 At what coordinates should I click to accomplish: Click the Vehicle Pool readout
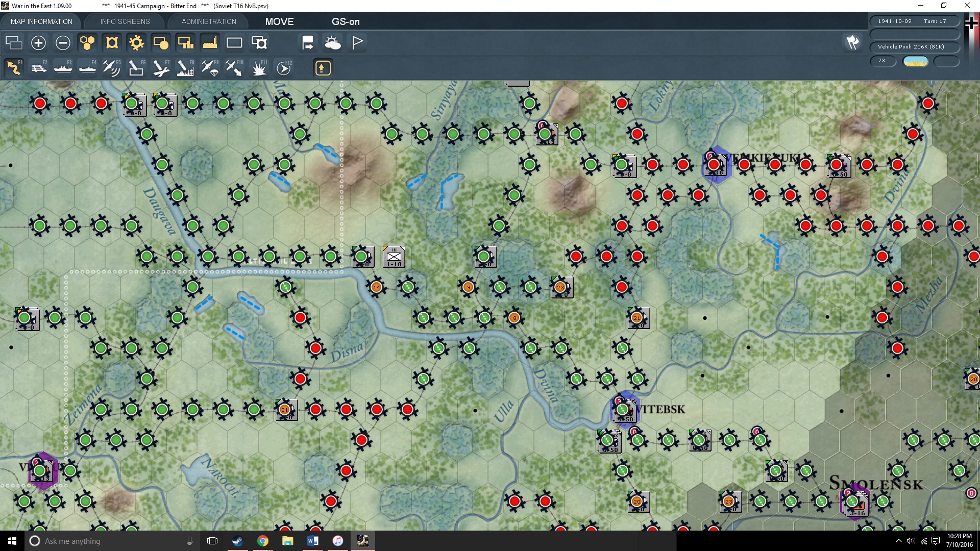point(914,47)
